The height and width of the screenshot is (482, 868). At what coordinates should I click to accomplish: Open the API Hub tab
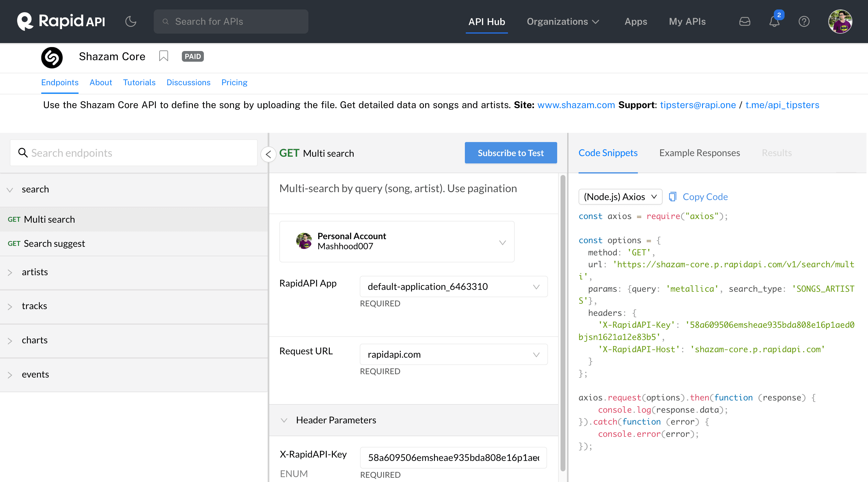click(487, 22)
